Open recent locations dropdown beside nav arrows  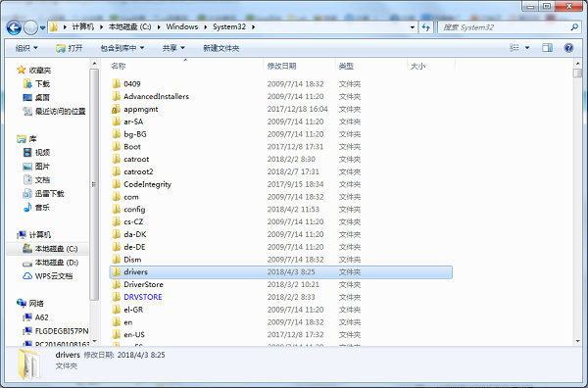[x=43, y=27]
